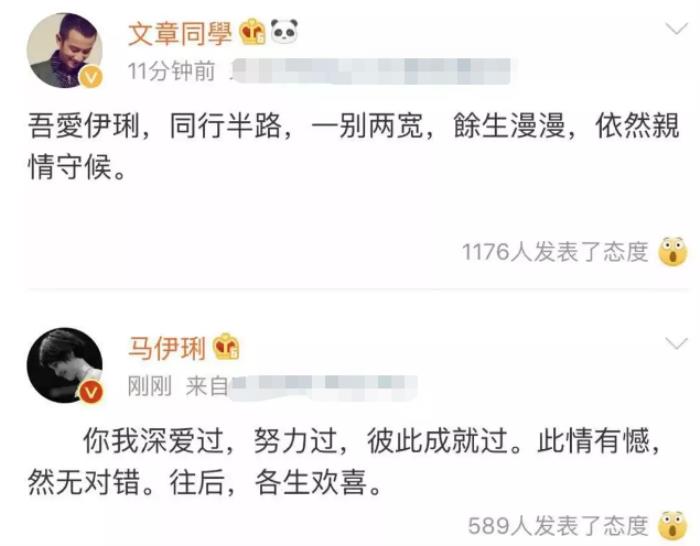This screenshot has height=546, width=700.
Task: Click the 文章同學 username link
Action: [x=180, y=33]
